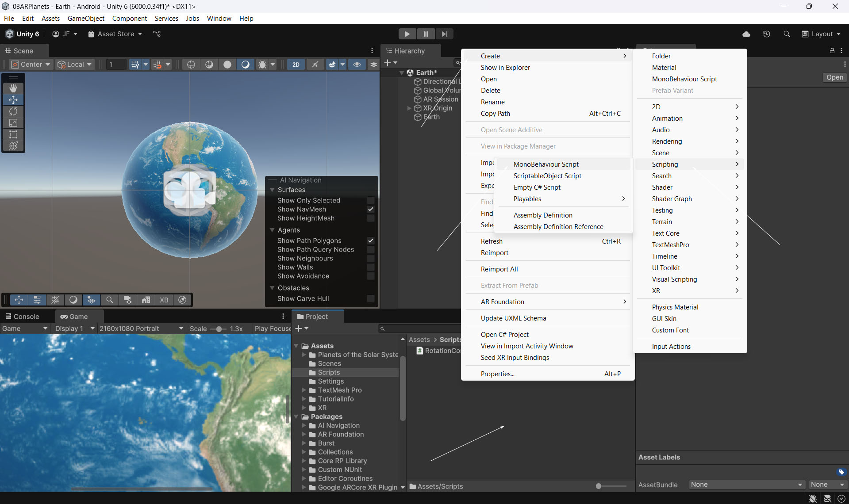Adjust the Game view Scale slider

click(219, 329)
